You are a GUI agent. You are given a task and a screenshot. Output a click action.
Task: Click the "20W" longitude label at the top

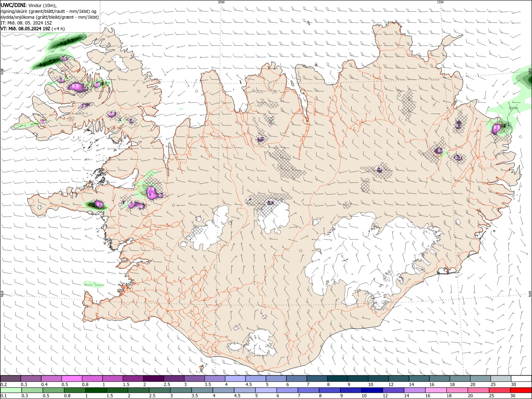click(221, 2)
